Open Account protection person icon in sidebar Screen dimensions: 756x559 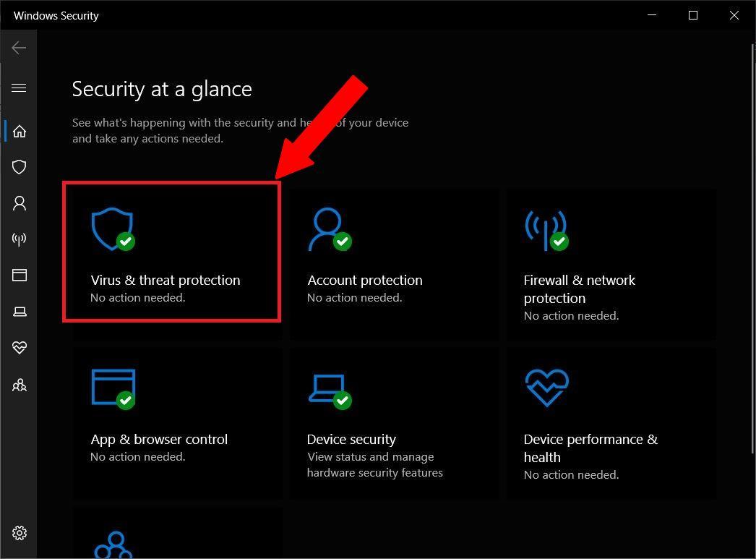(x=20, y=203)
